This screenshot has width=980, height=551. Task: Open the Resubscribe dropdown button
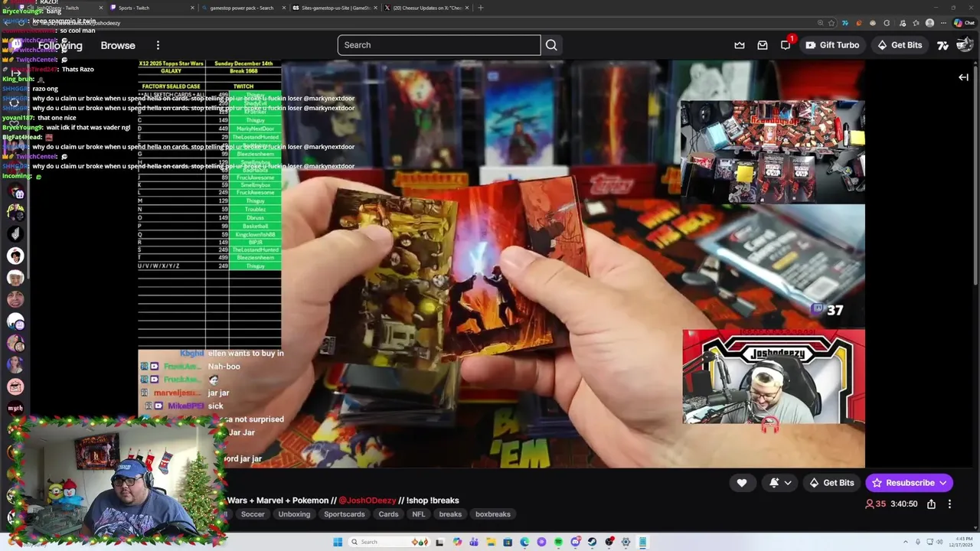[910, 483]
